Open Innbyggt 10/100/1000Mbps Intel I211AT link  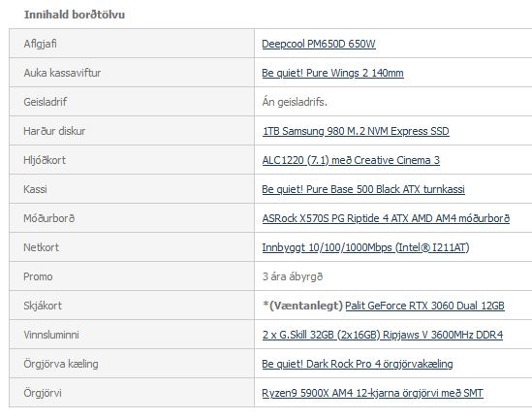tap(365, 247)
